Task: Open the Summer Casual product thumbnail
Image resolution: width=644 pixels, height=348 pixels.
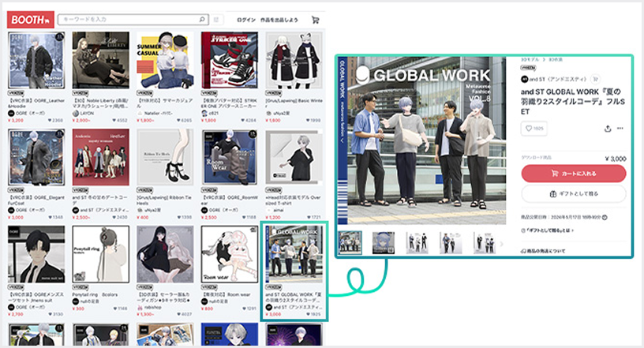Action: tap(165, 61)
